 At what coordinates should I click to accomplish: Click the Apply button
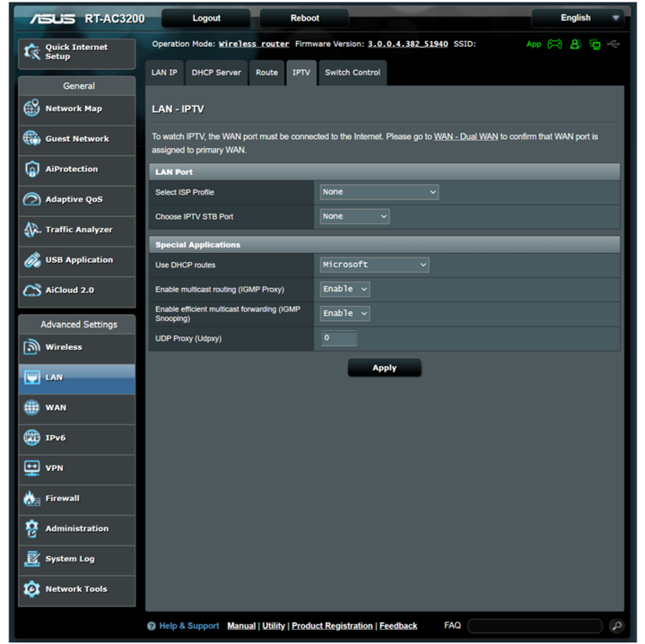385,368
